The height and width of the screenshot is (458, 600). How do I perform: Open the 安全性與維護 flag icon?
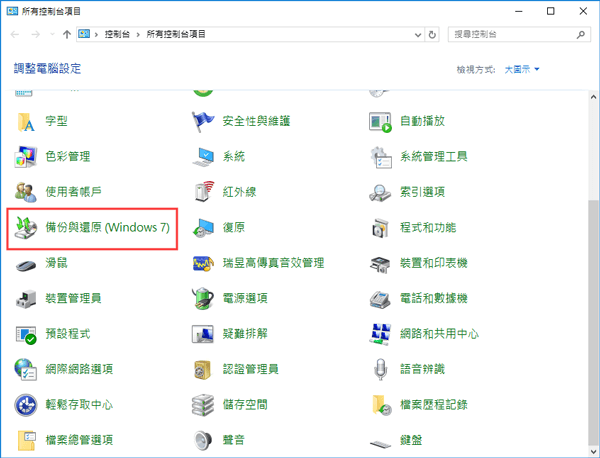pyautogui.click(x=203, y=122)
